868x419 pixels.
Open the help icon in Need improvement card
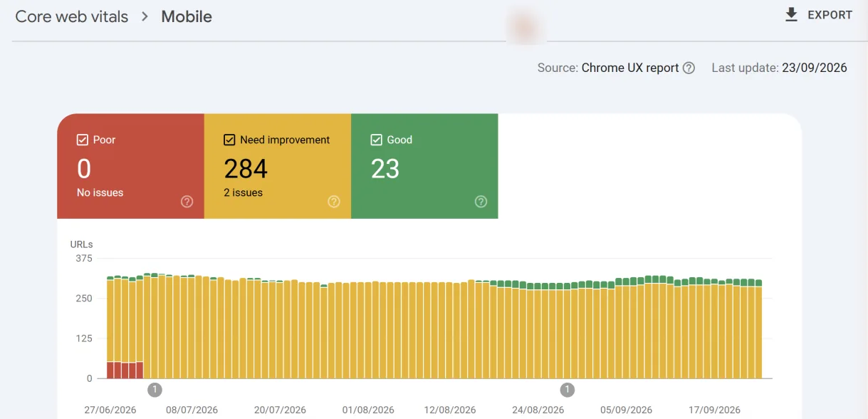pyautogui.click(x=334, y=202)
